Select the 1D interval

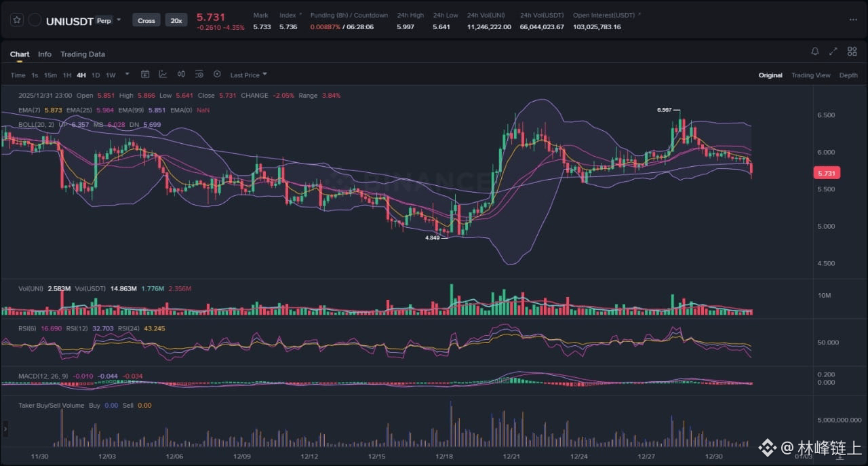[x=96, y=75]
